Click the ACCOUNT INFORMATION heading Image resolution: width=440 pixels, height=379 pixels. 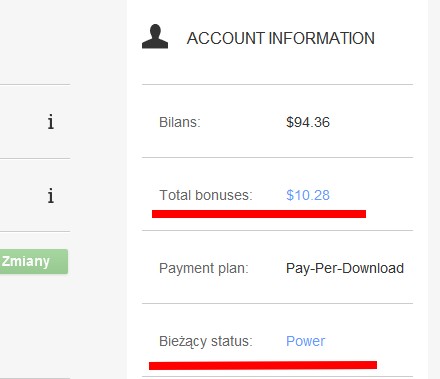click(x=281, y=38)
